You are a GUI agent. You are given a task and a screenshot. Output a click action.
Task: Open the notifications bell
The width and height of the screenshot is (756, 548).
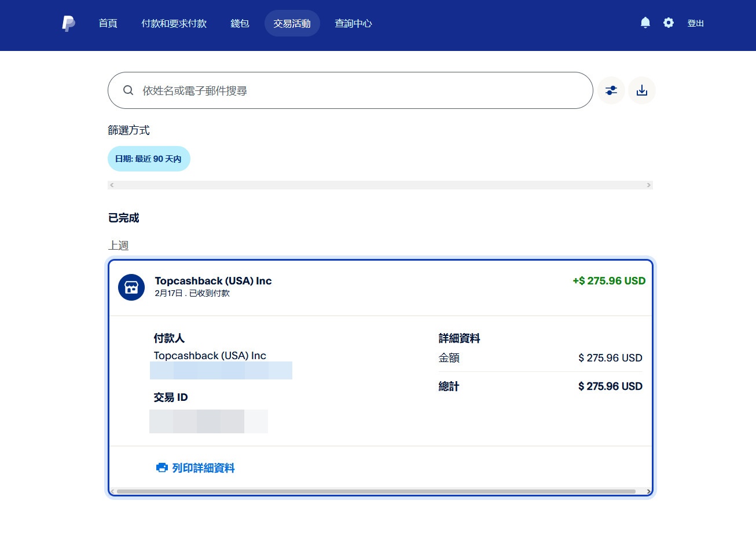645,23
